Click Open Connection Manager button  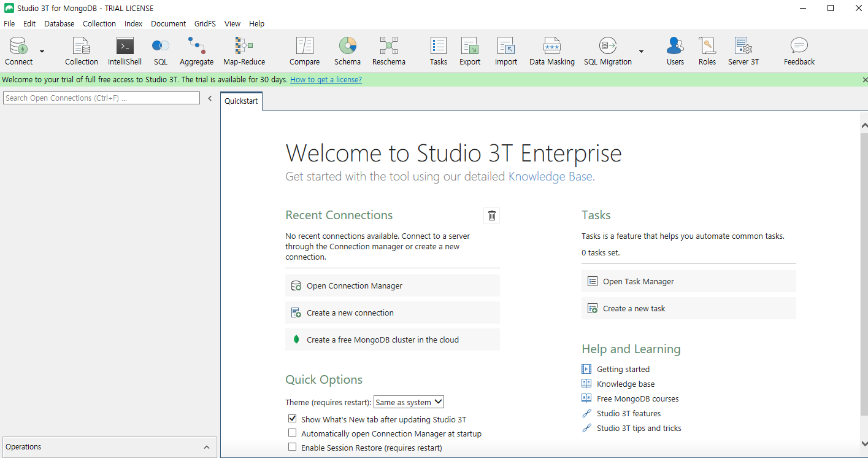coord(393,285)
